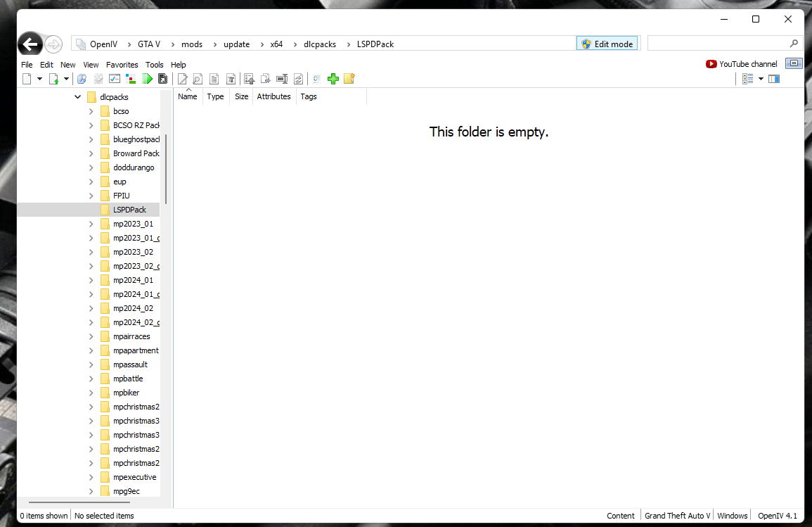Image resolution: width=812 pixels, height=527 pixels.
Task: Toggle Edit mode on
Action: point(607,44)
